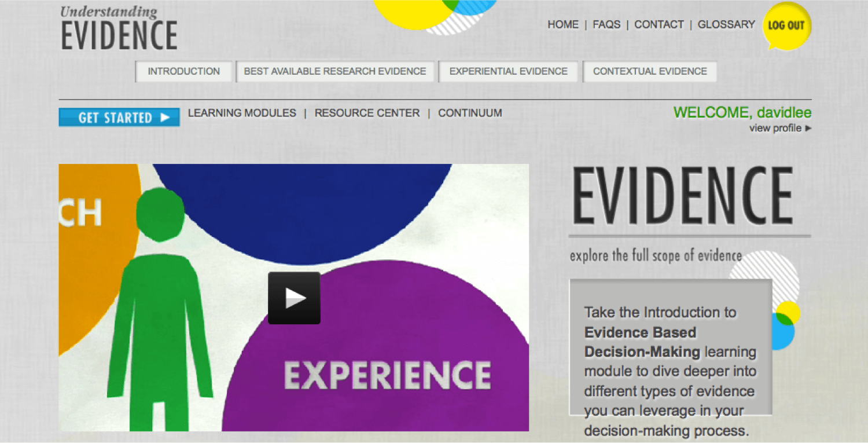This screenshot has width=868, height=443.
Task: Open the Experiential Evidence tab
Action: [x=508, y=71]
